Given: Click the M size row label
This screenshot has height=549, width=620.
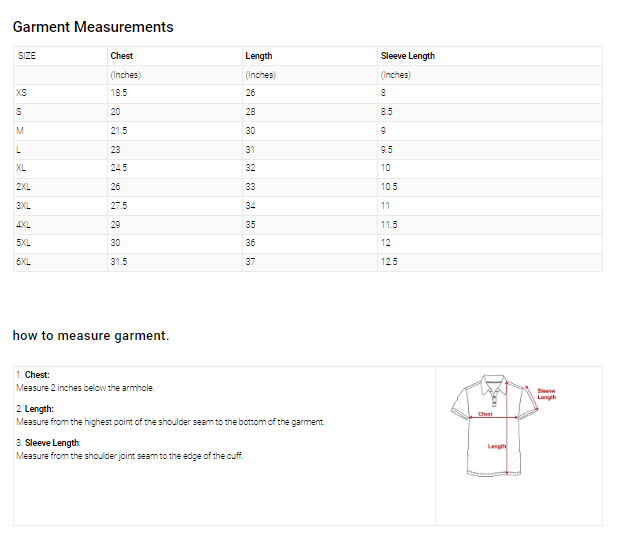Looking at the screenshot, I should click(20, 131).
